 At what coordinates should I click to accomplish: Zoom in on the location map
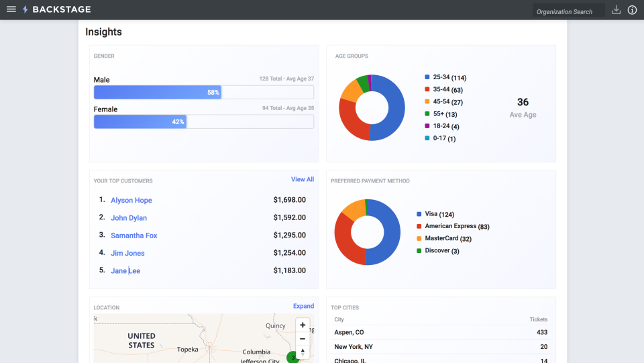coord(303,325)
